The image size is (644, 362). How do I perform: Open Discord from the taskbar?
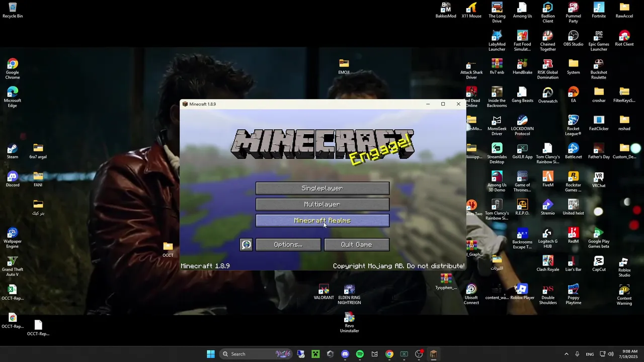click(345, 354)
